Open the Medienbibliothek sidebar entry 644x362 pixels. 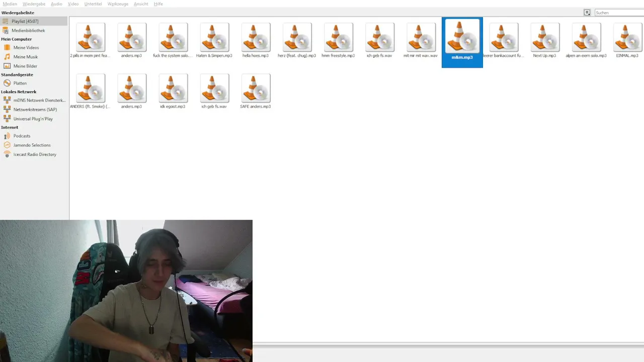click(34, 31)
